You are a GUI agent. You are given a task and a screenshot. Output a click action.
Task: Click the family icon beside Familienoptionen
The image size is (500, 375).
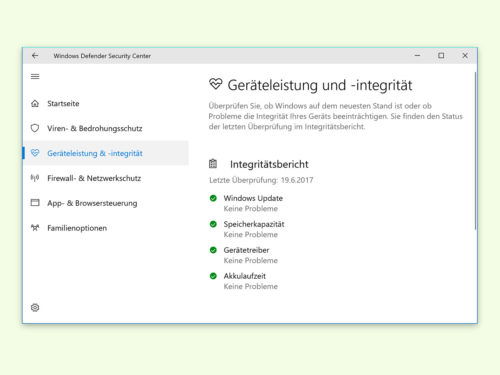[x=35, y=228]
